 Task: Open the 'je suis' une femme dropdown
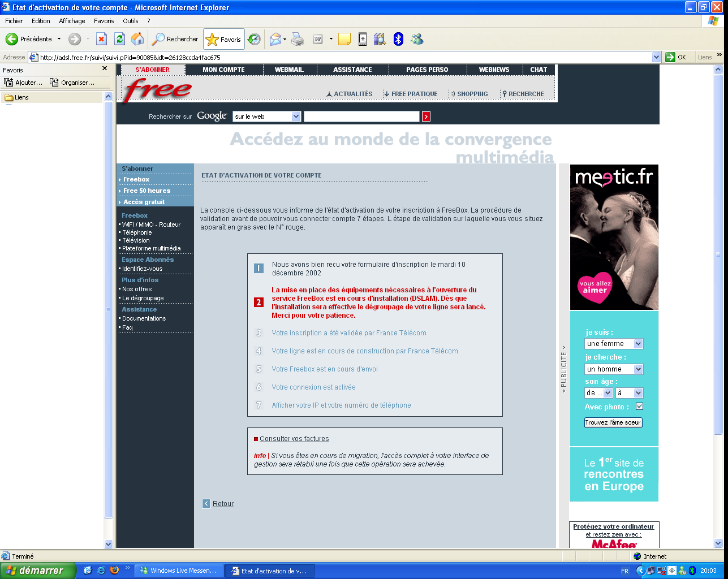point(614,344)
